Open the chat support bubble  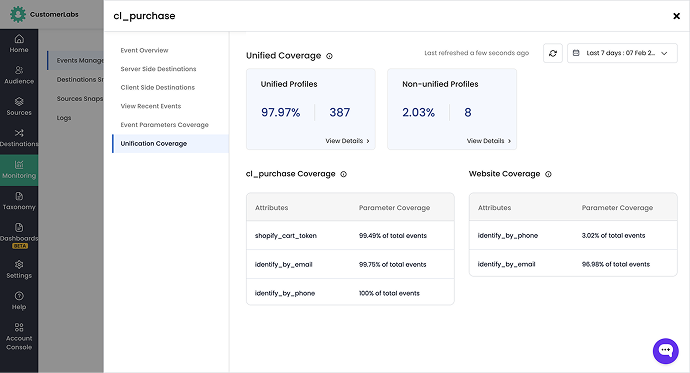(x=665, y=351)
